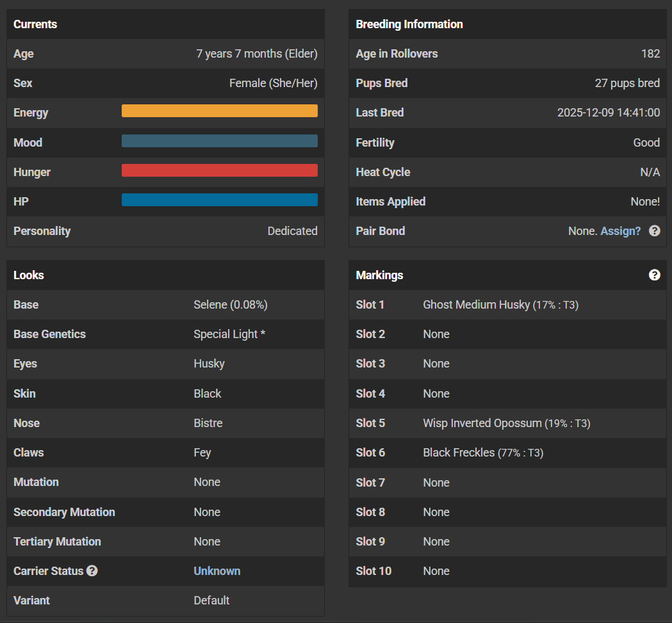Select the Nose value 'Bistre'
Viewport: 672px width, 623px height.
pyautogui.click(x=208, y=423)
